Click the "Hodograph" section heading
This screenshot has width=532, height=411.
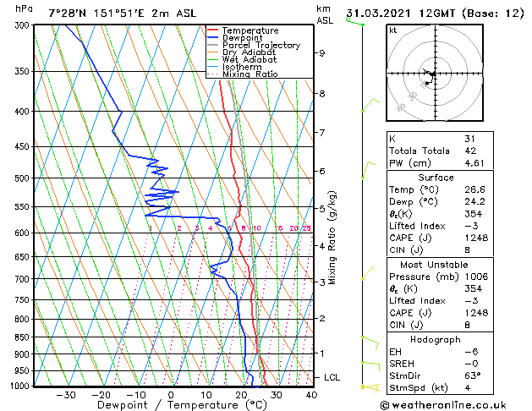(x=436, y=339)
